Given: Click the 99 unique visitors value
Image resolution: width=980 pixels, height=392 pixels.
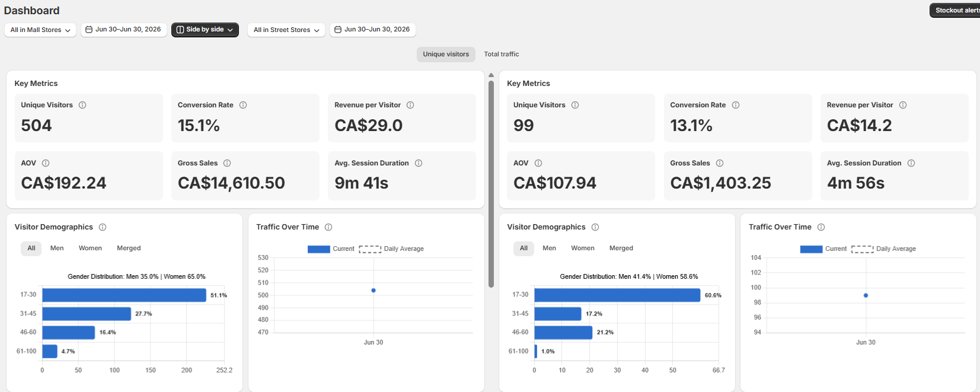Looking at the screenshot, I should point(523,126).
